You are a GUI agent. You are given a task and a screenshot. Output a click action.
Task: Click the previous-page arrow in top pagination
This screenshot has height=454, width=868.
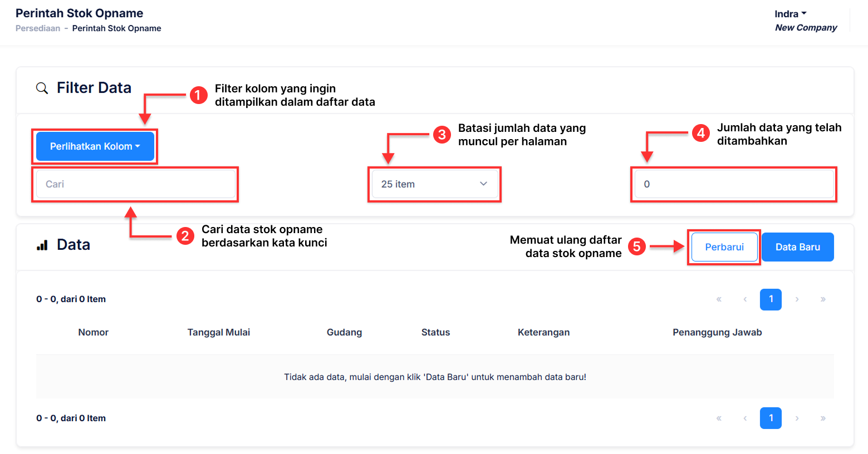745,299
